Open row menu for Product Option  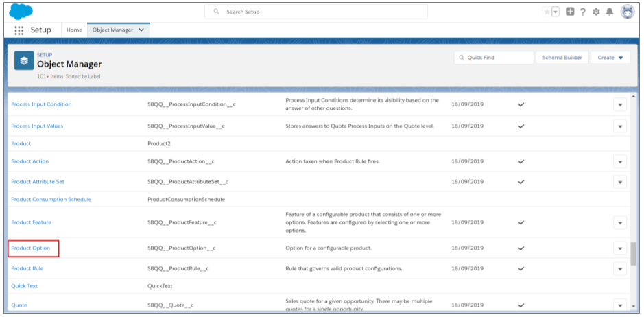point(620,248)
